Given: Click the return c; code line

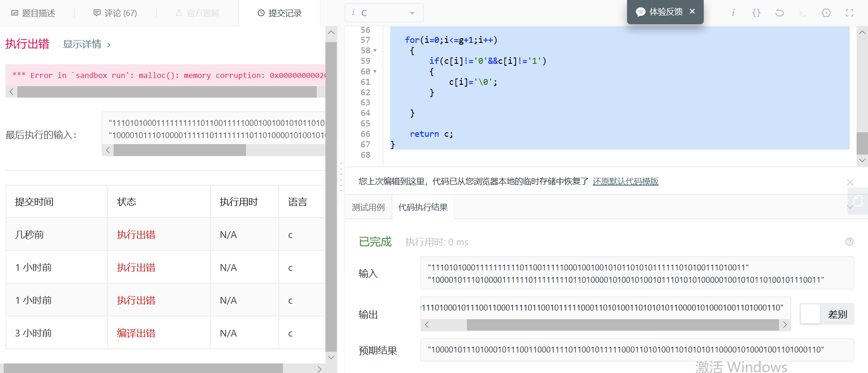Looking at the screenshot, I should [431, 134].
